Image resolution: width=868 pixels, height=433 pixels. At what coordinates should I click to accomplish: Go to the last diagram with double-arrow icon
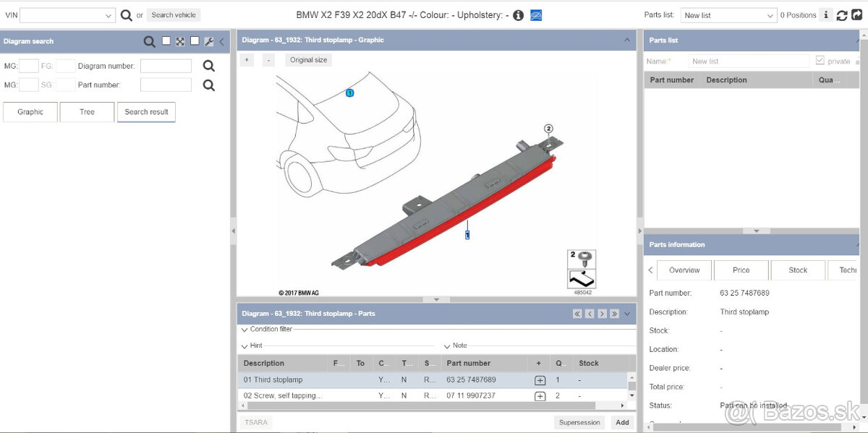tap(614, 314)
